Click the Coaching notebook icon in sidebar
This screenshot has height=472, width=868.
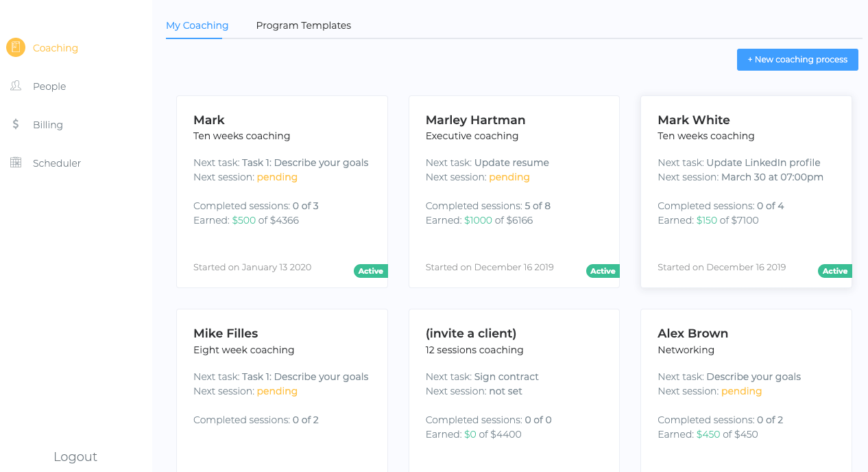[16, 47]
